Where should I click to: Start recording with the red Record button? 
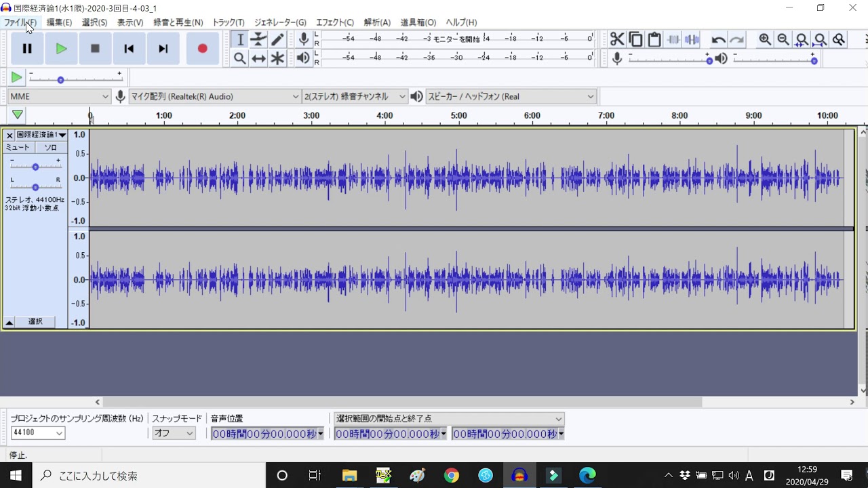coord(202,48)
